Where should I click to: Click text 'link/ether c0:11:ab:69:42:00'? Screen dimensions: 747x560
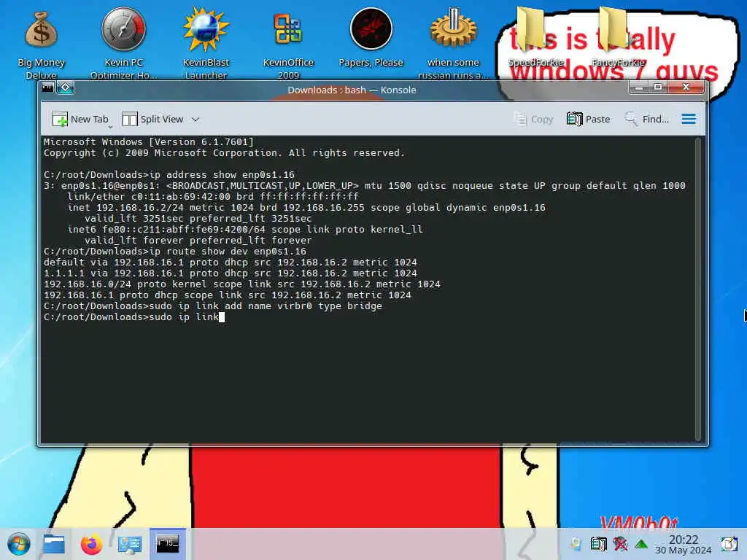(149, 197)
